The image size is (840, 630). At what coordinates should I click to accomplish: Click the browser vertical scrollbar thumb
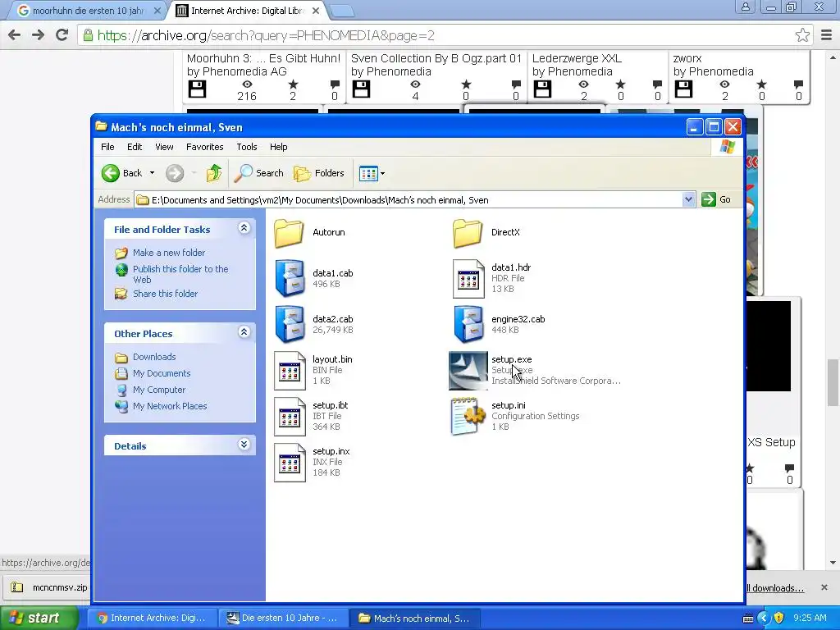tap(833, 382)
